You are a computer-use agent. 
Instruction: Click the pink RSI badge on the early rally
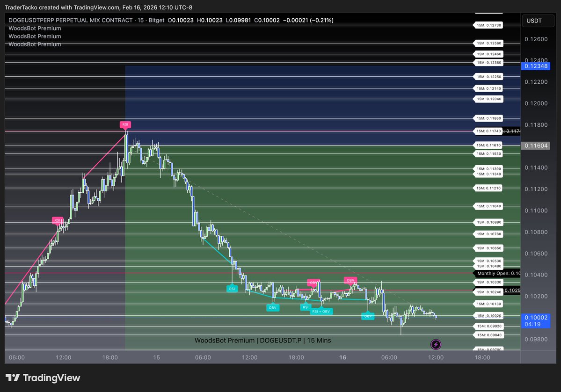pos(57,220)
